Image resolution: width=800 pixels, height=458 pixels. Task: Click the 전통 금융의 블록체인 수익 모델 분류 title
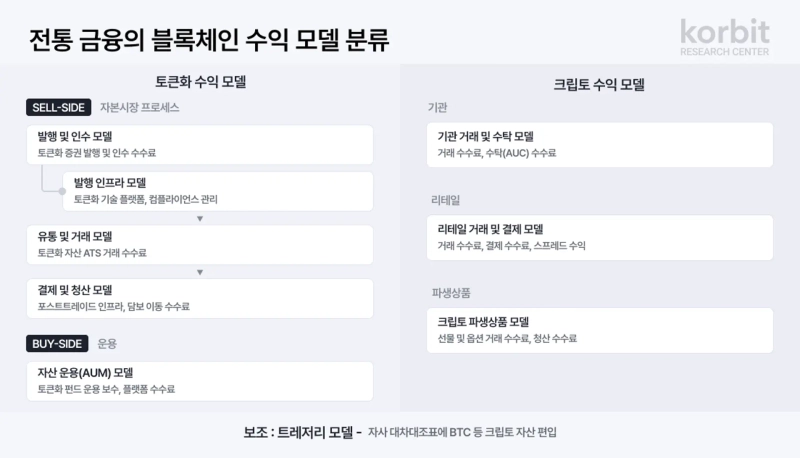(209, 41)
